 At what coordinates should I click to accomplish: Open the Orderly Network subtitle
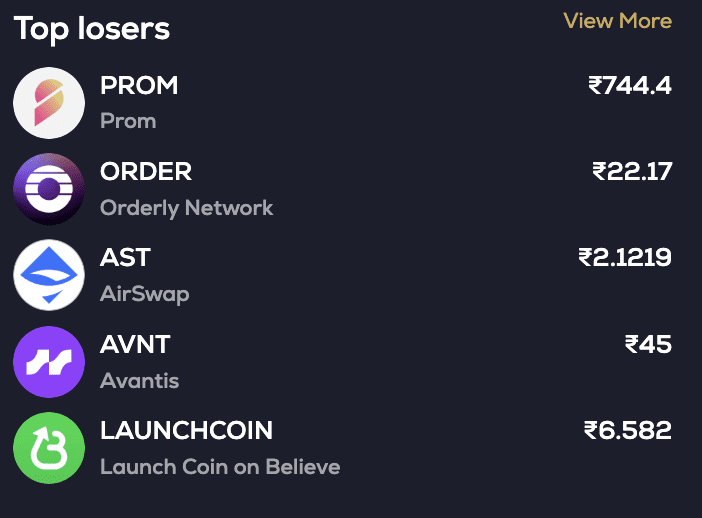click(x=186, y=208)
